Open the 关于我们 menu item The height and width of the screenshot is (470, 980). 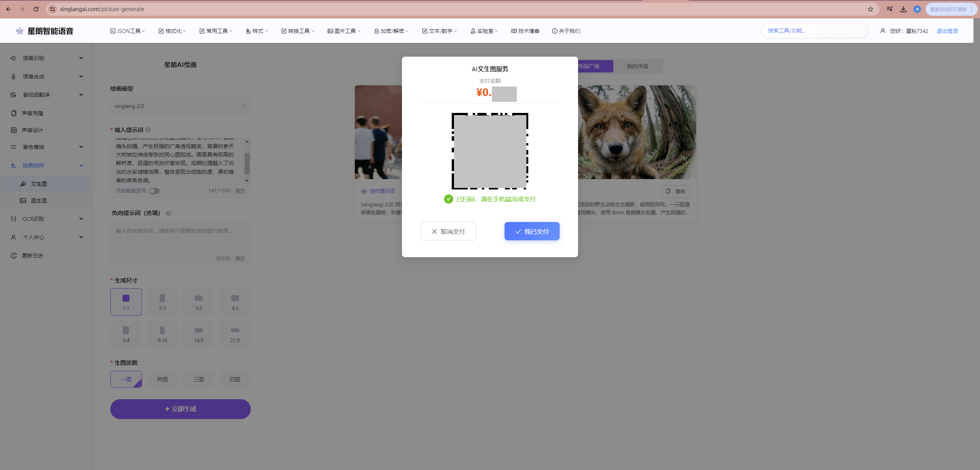[566, 31]
